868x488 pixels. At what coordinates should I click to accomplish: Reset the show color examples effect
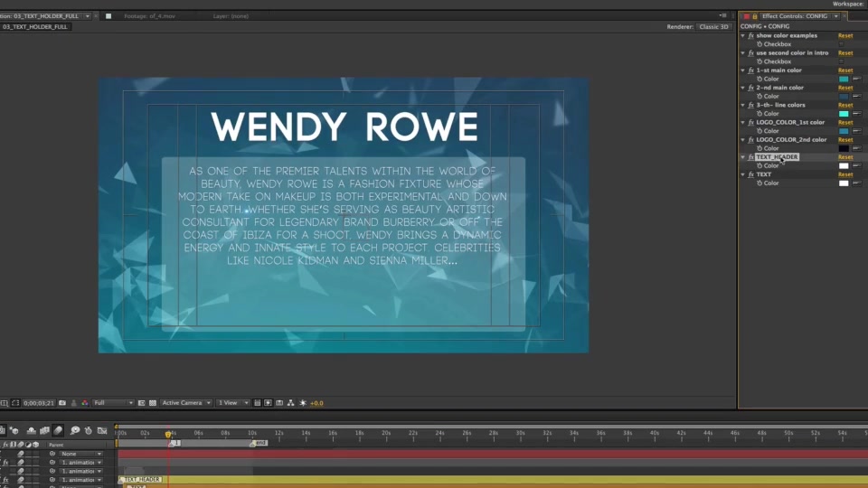[x=845, y=35]
